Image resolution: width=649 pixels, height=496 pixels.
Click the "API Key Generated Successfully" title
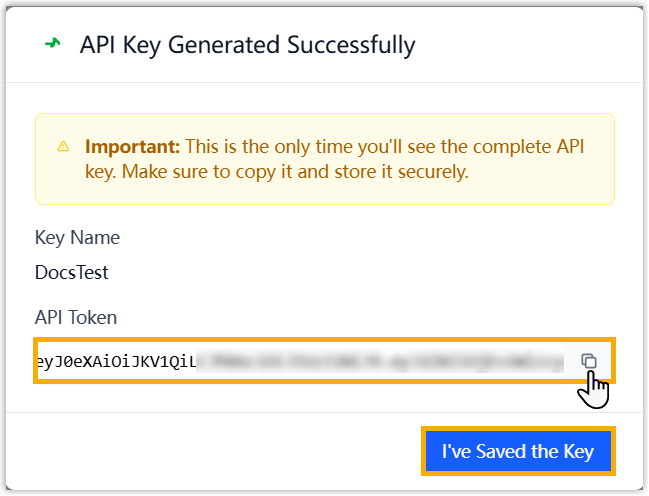[x=247, y=45]
